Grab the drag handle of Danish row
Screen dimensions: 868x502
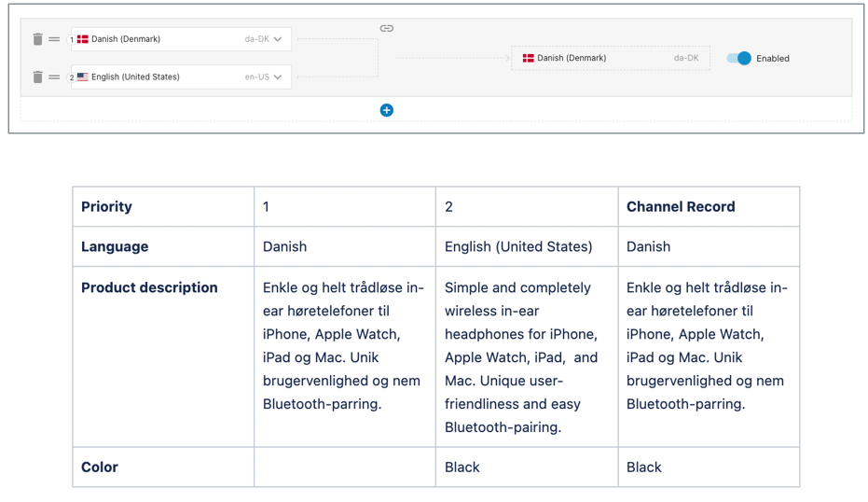[54, 39]
